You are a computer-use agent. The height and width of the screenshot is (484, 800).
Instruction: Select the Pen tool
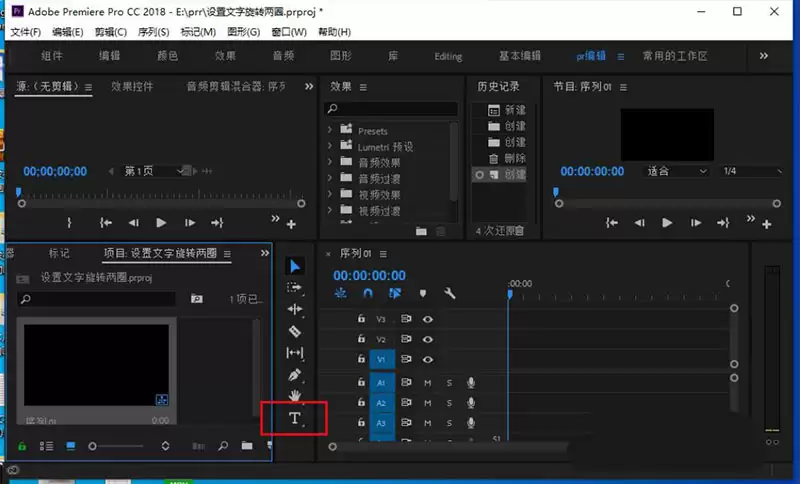[x=295, y=375]
